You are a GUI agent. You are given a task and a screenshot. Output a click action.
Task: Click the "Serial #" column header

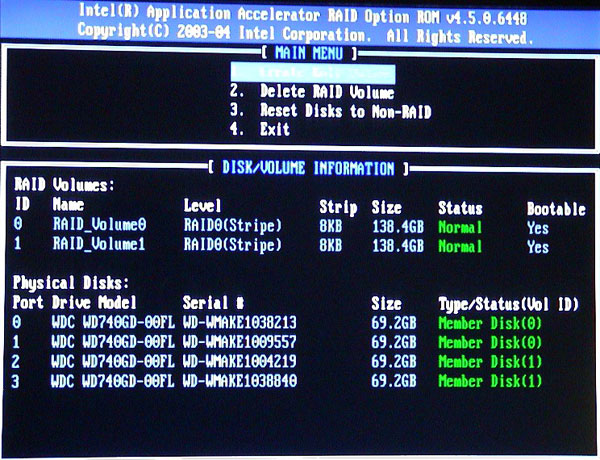coord(214,303)
